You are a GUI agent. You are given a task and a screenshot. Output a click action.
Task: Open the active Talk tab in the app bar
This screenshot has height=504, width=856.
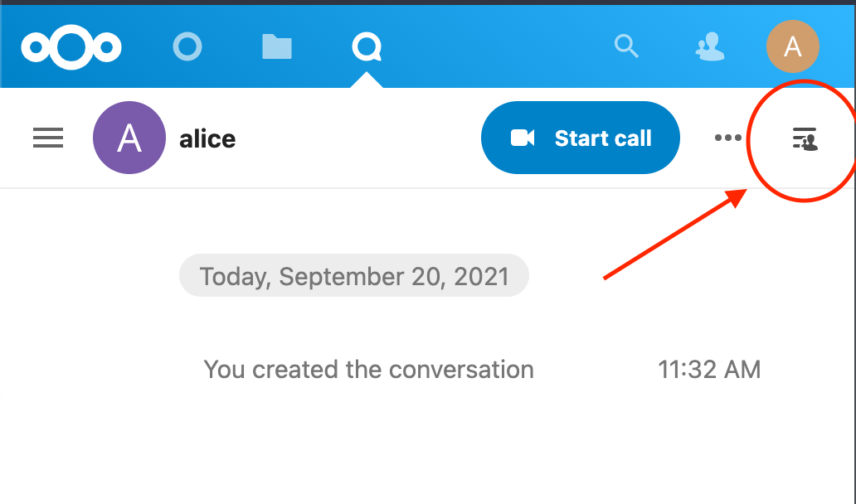point(367,47)
